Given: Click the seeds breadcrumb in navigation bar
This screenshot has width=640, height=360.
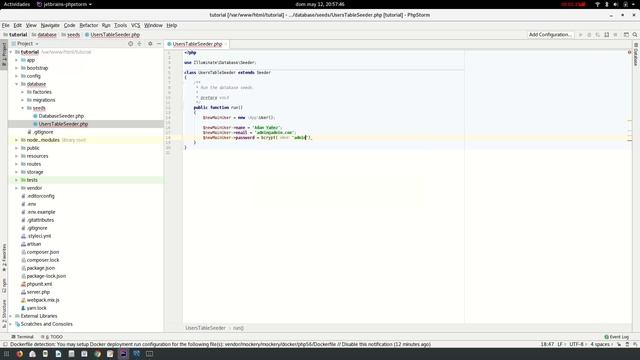Looking at the screenshot, I should [x=73, y=35].
